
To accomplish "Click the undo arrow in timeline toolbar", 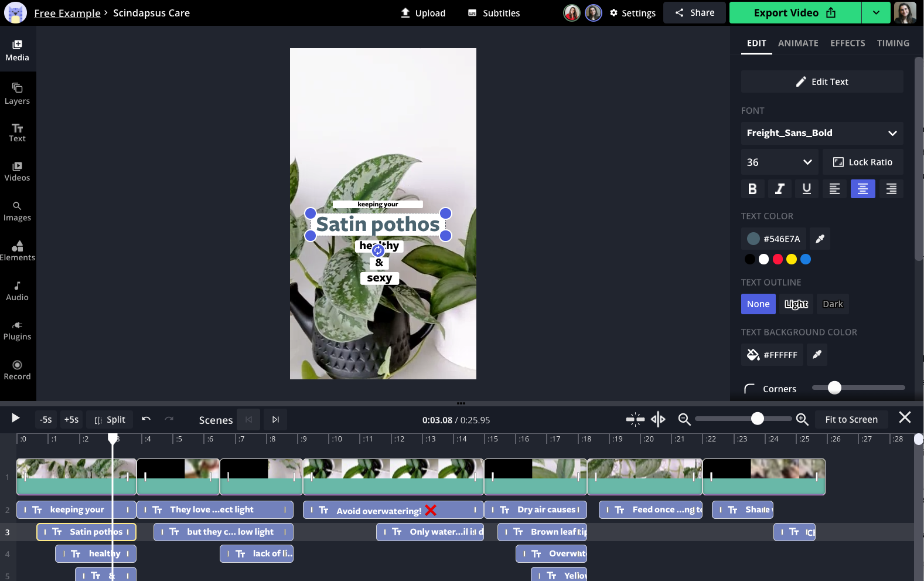I will click(146, 419).
